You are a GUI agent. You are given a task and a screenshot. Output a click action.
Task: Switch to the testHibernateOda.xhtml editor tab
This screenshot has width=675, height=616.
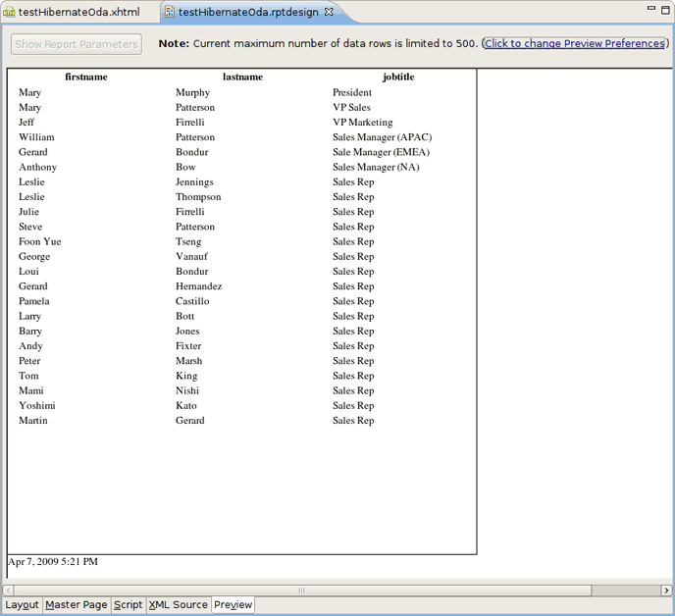coord(72,12)
